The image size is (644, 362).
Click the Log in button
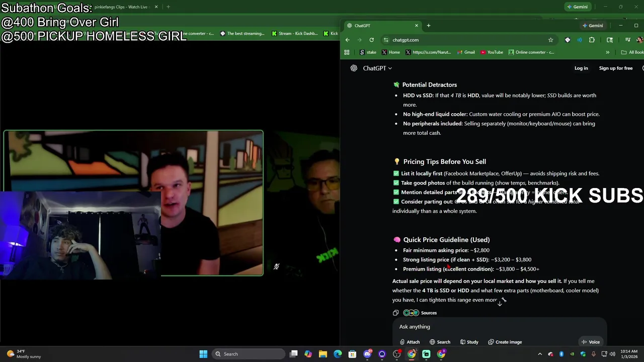point(581,68)
